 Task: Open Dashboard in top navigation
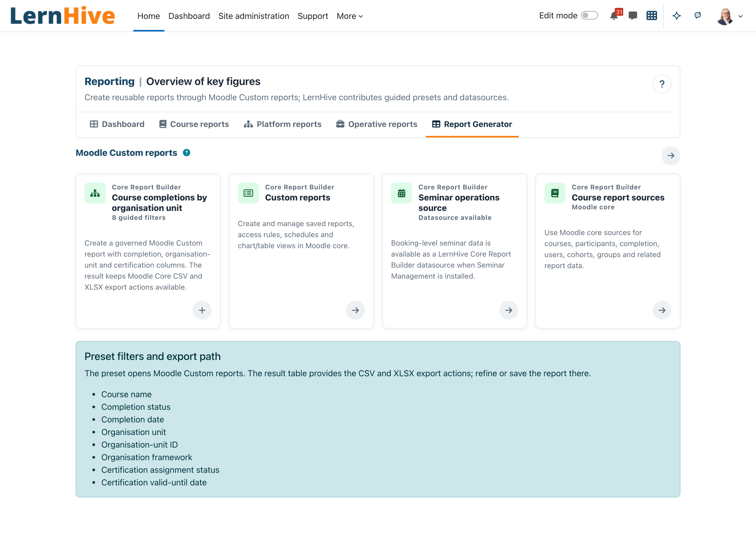pyautogui.click(x=189, y=16)
